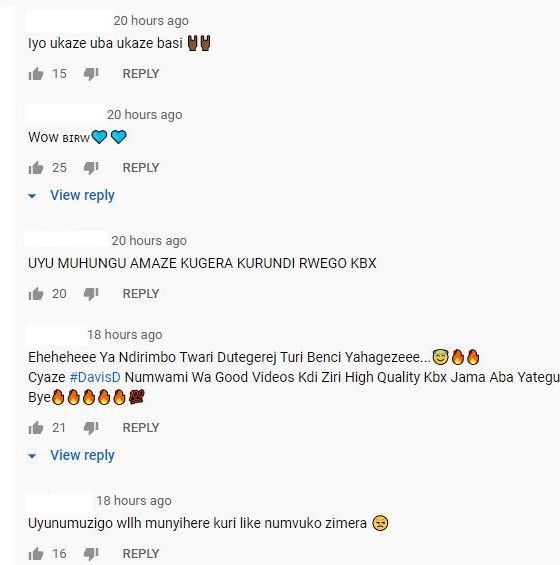Click arrow beside View reply below 25 likes

32,196
